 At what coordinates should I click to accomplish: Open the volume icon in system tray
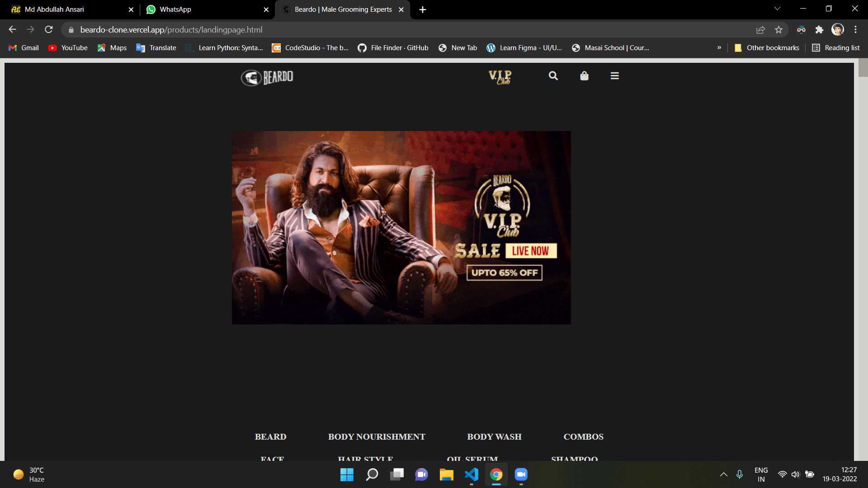796,474
